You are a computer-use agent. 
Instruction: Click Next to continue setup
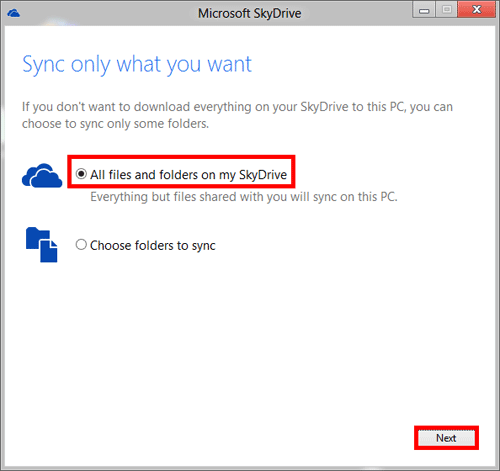pyautogui.click(x=446, y=438)
